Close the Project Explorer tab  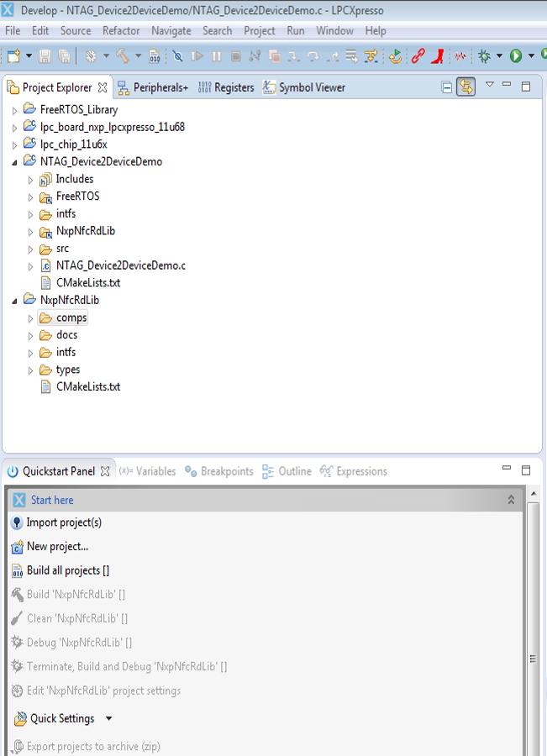coord(103,87)
